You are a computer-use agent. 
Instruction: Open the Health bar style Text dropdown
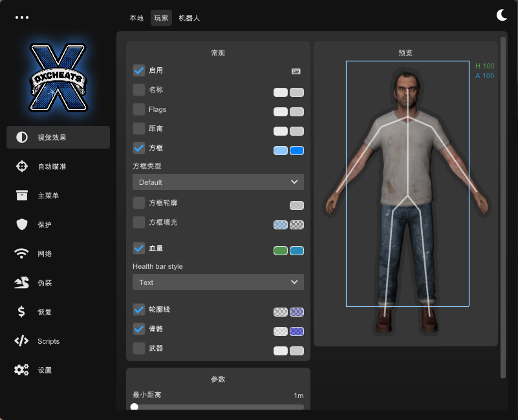[218, 282]
